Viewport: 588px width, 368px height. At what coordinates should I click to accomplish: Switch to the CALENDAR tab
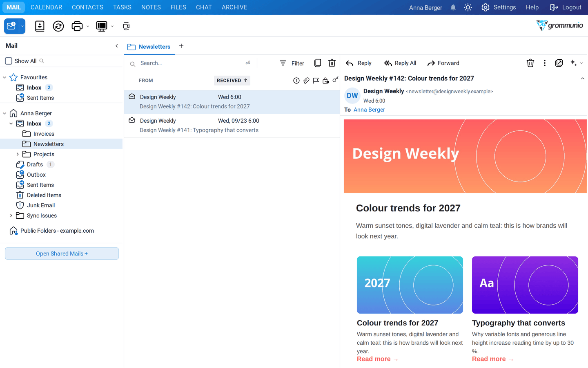pos(47,7)
